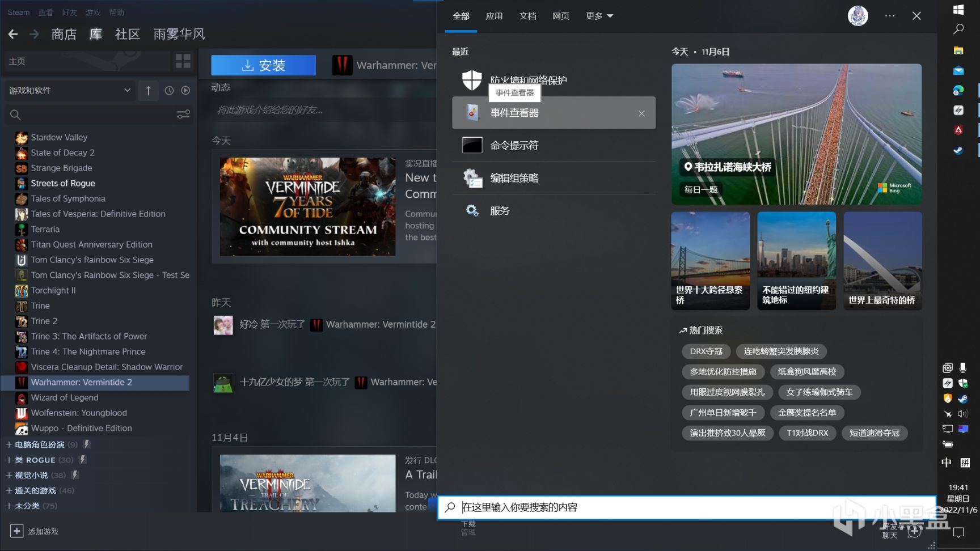Open 防火墙和网络保护 recent item
Screen dimensions: 980x551
pyautogui.click(x=554, y=80)
